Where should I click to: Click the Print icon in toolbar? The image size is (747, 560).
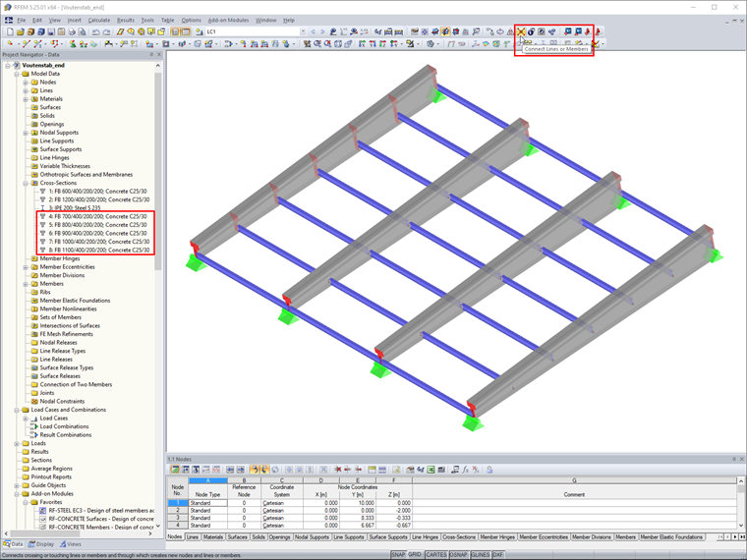[x=72, y=31]
